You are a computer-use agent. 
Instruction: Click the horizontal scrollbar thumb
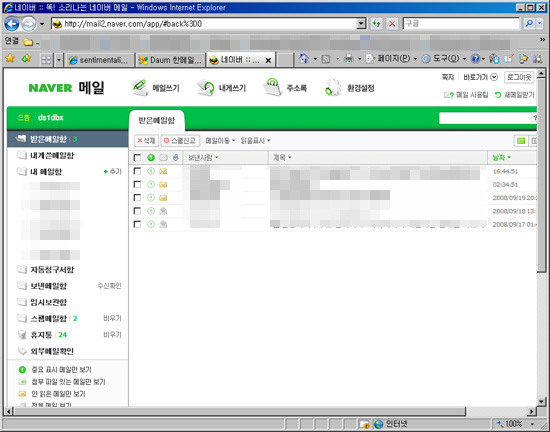pyautogui.click(x=240, y=411)
